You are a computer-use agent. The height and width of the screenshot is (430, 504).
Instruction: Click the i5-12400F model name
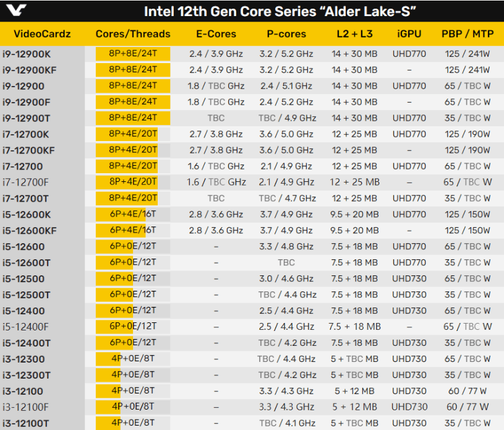point(25,327)
